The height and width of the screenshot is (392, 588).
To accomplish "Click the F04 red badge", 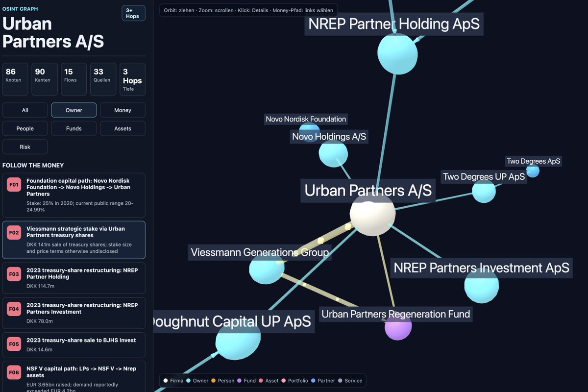I will point(13,309).
